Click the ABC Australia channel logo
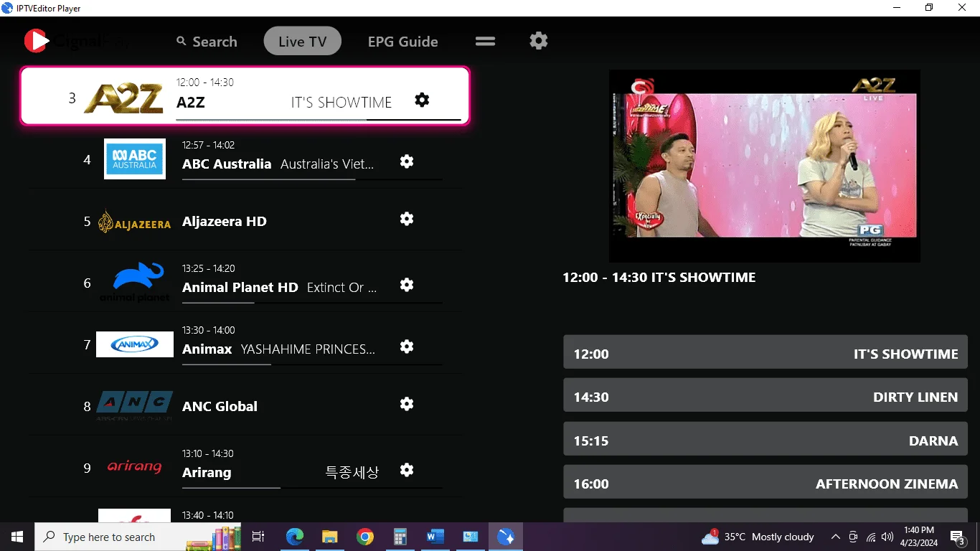980x551 pixels. 135,159
